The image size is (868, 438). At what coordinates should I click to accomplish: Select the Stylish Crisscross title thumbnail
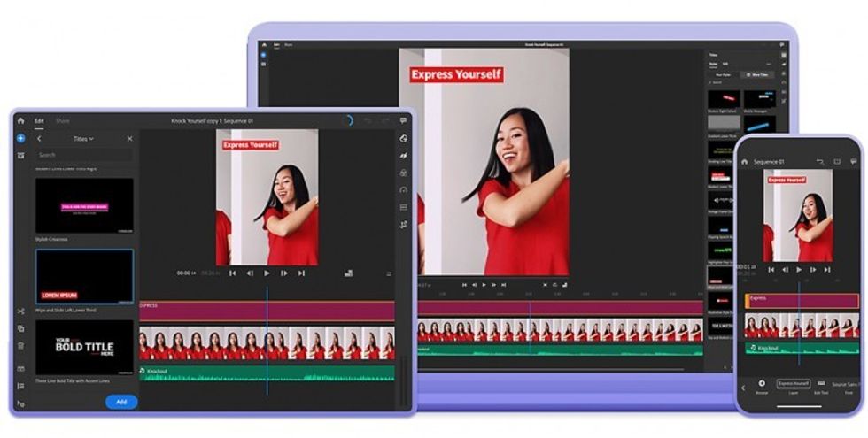[x=84, y=205]
